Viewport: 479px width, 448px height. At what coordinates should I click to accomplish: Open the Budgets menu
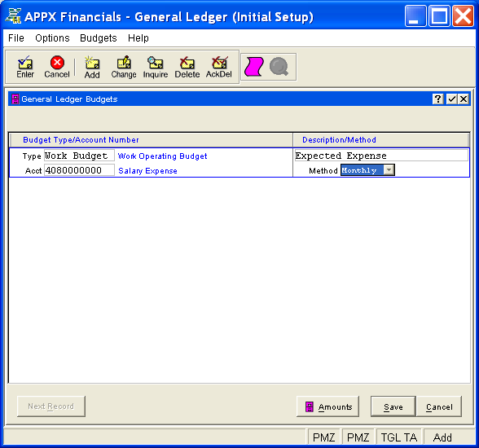tap(99, 38)
